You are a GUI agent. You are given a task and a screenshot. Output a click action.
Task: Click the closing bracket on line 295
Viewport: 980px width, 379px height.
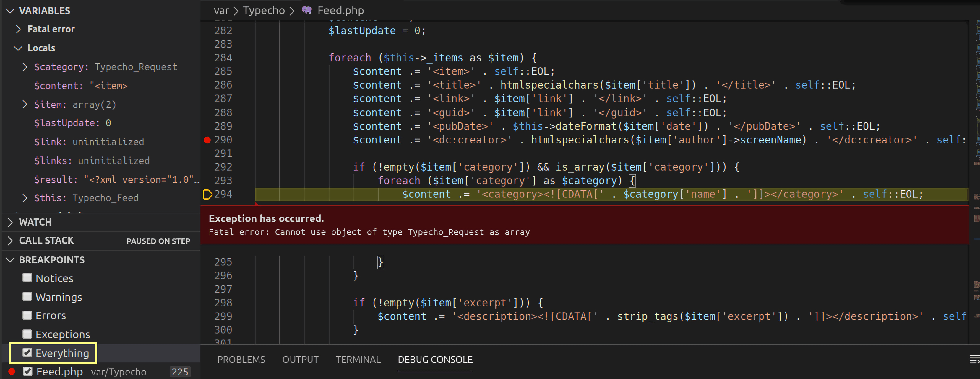pyautogui.click(x=380, y=262)
